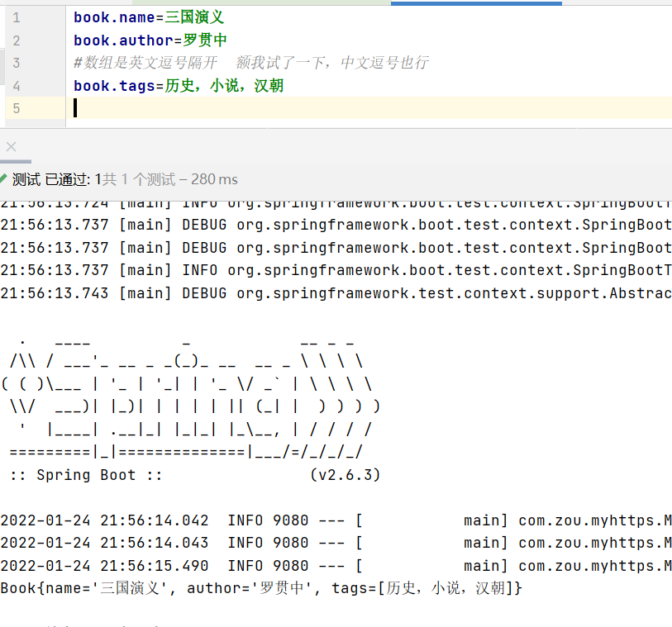672x627 pixels.
Task: Click the value 三国演义 in the editor
Action: (194, 17)
